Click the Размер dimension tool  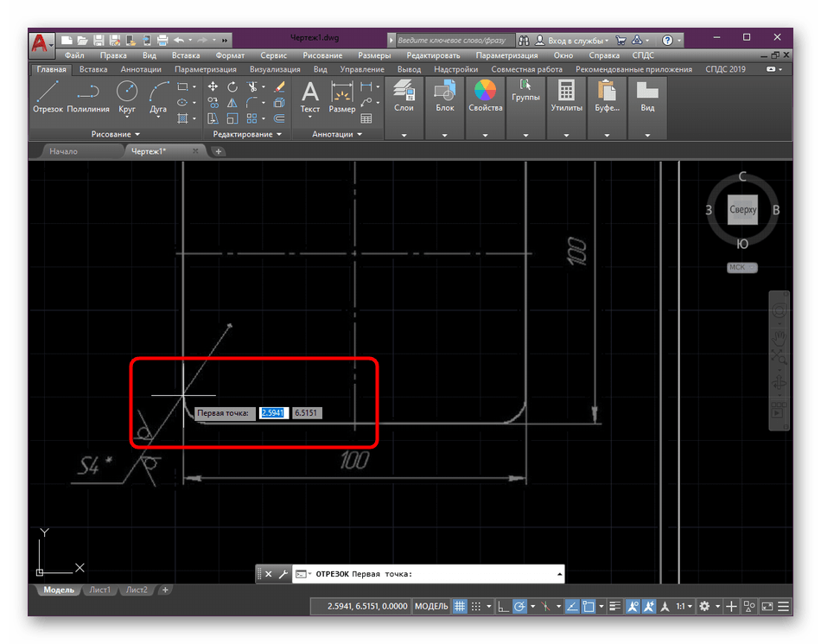(342, 97)
